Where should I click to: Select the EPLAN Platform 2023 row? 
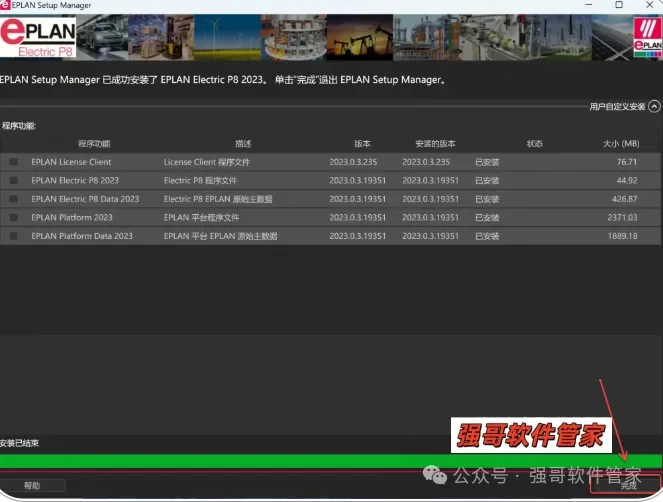[331, 217]
